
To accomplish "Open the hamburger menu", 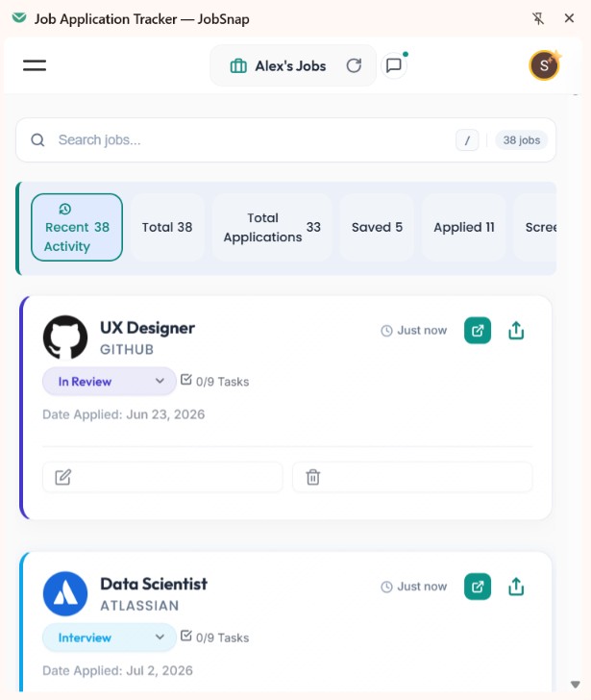I will pos(35,65).
